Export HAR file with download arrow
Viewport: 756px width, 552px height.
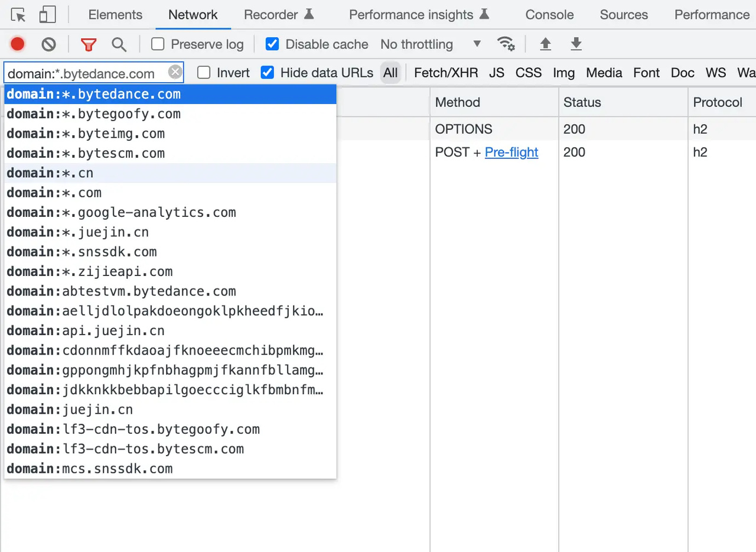(576, 44)
